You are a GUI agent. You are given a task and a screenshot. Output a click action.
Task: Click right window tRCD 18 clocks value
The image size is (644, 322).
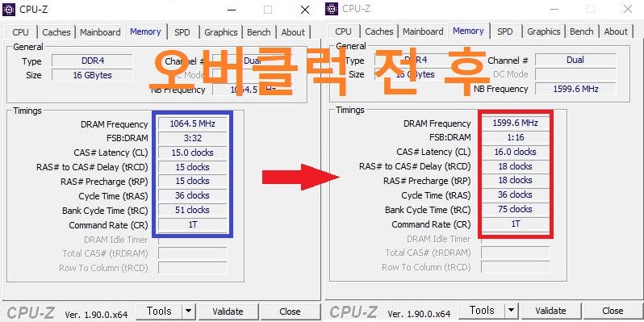515,166
